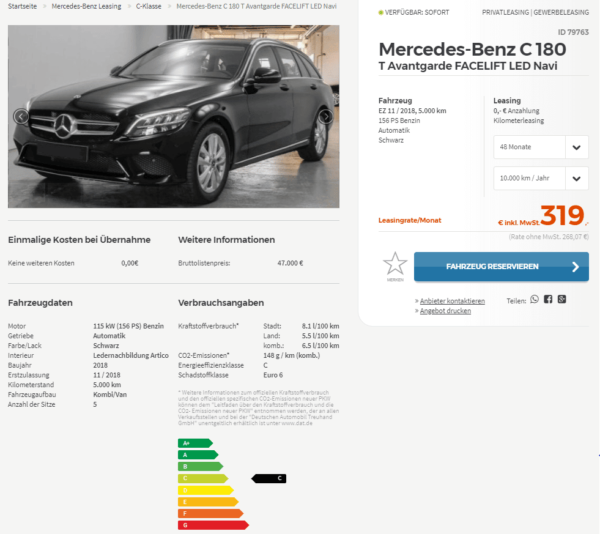600x534 pixels.
Task: Open the 10.000 km / Jahr dropdown
Action: pyautogui.click(x=541, y=178)
